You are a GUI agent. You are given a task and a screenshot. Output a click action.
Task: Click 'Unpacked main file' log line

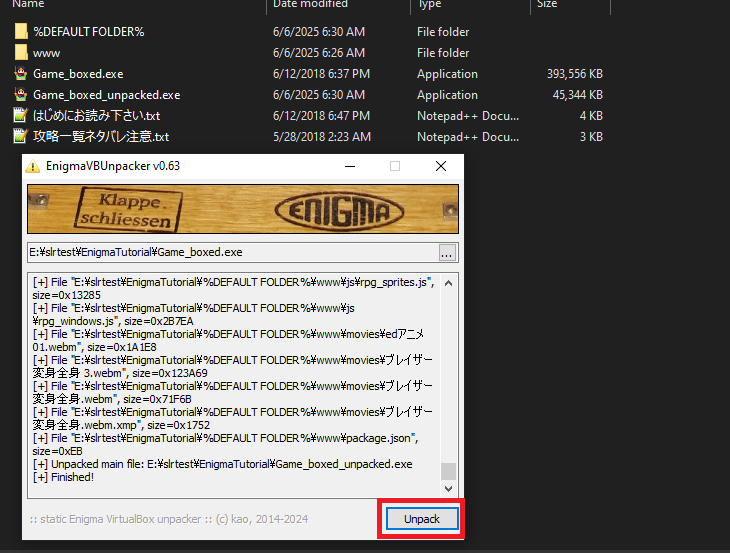tap(223, 464)
